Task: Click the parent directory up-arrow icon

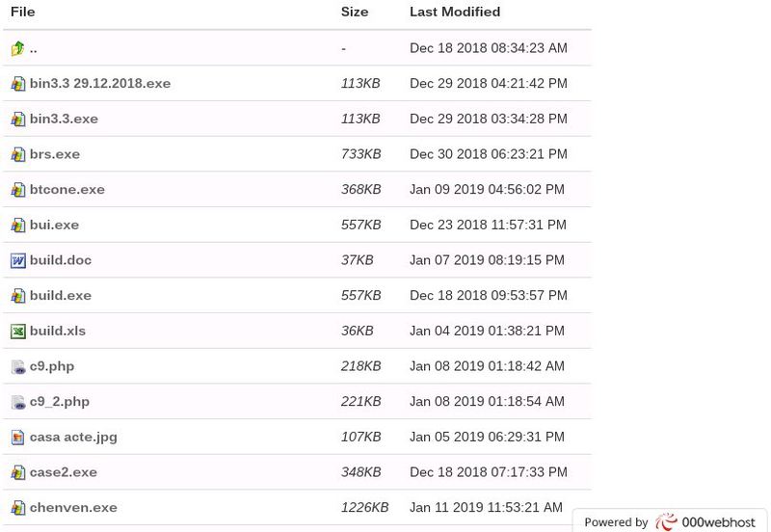Action: 17,48
